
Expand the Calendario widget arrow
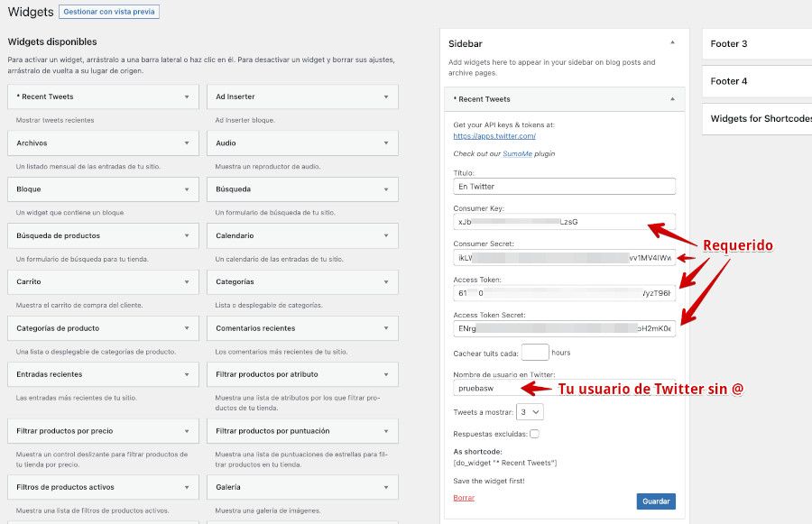pos(386,235)
